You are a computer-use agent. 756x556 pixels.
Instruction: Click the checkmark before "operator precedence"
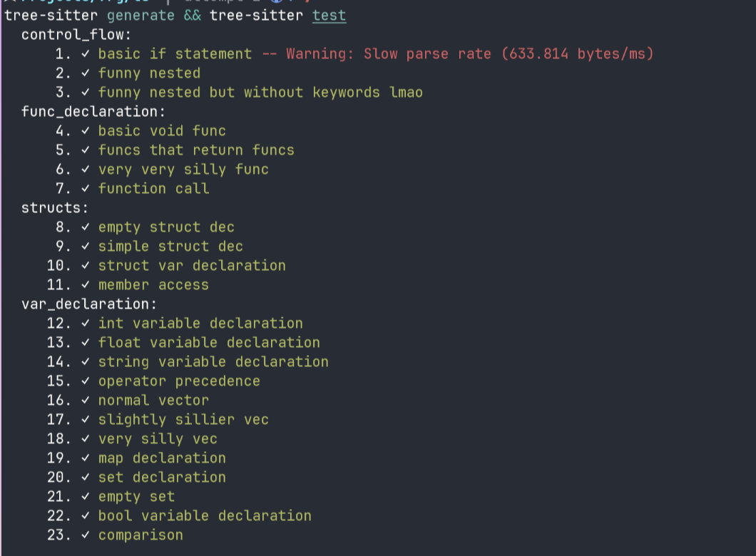pyautogui.click(x=86, y=381)
